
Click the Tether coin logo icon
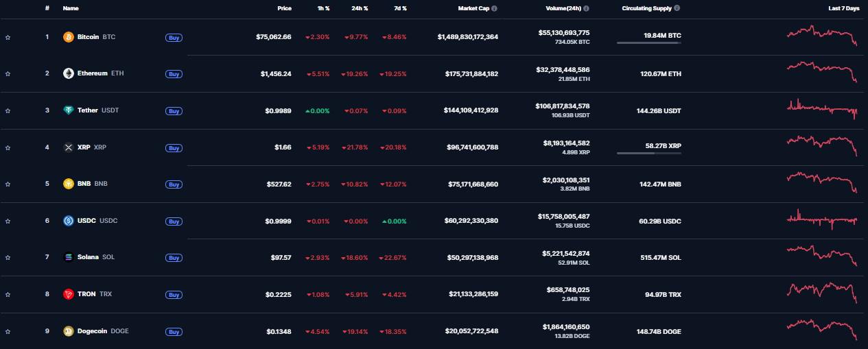pyautogui.click(x=68, y=110)
